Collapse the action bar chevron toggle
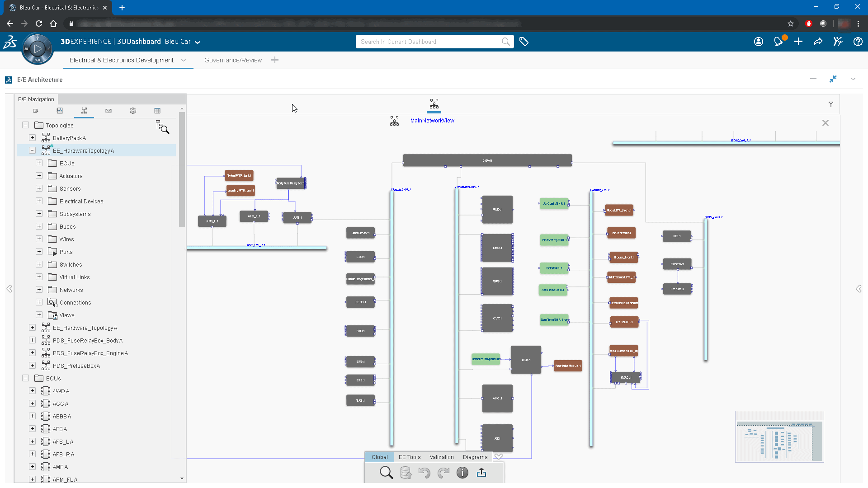This screenshot has height=488, width=868. [498, 457]
